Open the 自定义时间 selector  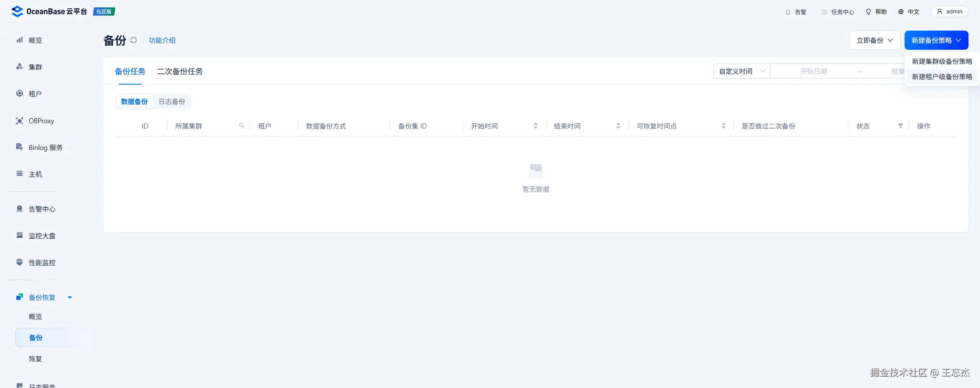click(x=742, y=71)
